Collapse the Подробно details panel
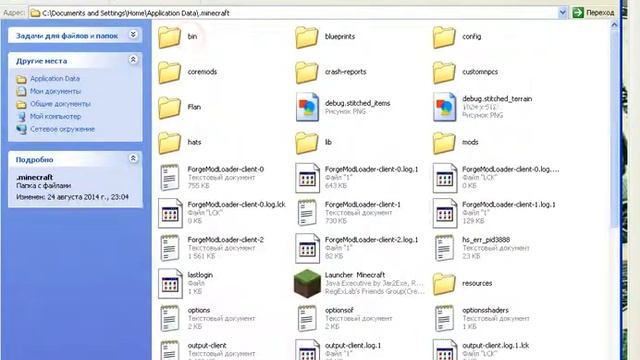This screenshot has height=360, width=640. tap(133, 158)
